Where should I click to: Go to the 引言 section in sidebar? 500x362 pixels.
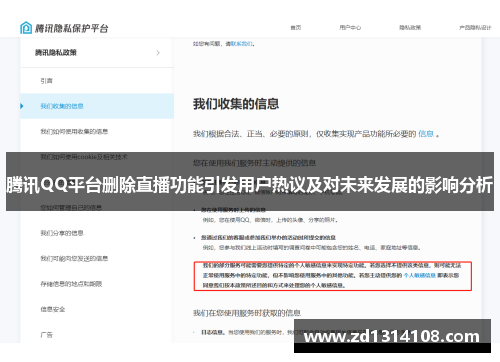click(46, 81)
